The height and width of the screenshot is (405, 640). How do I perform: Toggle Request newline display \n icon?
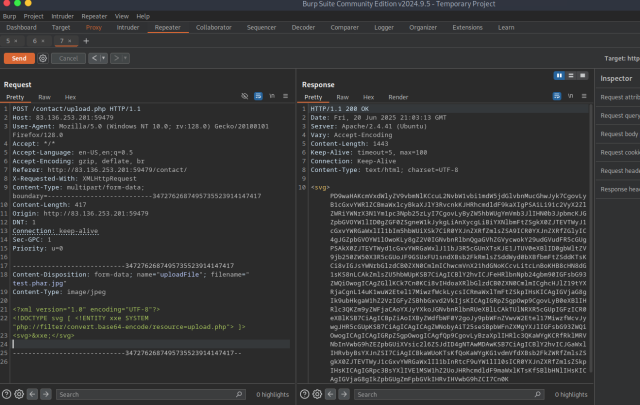[x=272, y=96]
